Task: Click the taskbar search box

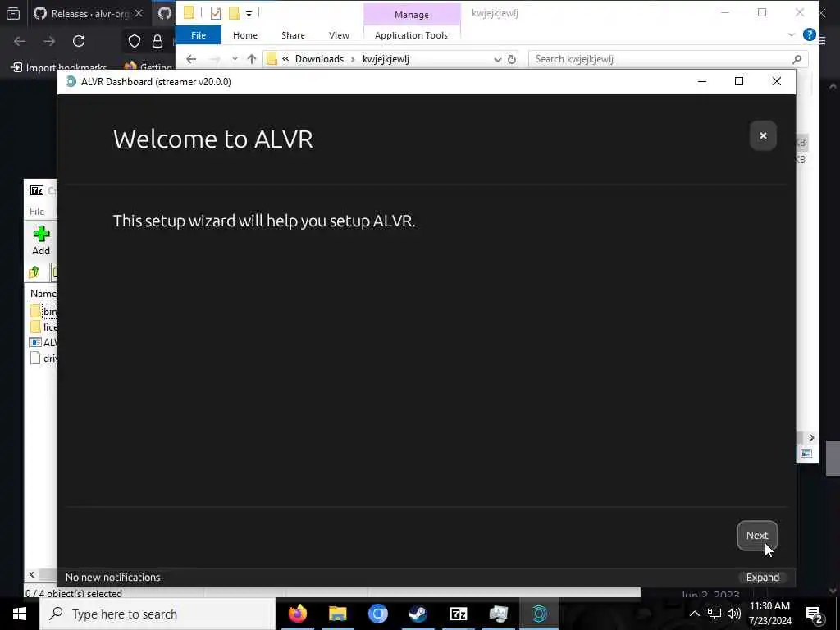Action: pyautogui.click(x=157, y=614)
